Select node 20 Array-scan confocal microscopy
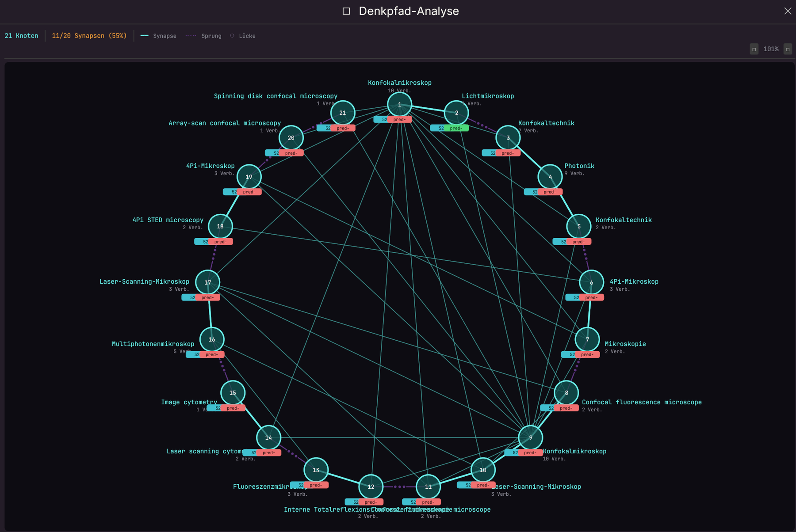This screenshot has width=796, height=532. click(291, 138)
